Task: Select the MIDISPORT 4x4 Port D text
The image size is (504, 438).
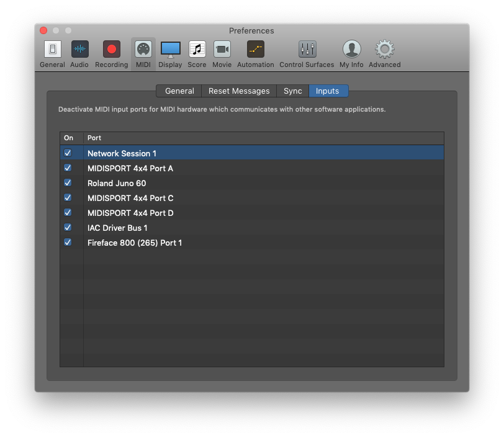Action: pyautogui.click(x=130, y=213)
